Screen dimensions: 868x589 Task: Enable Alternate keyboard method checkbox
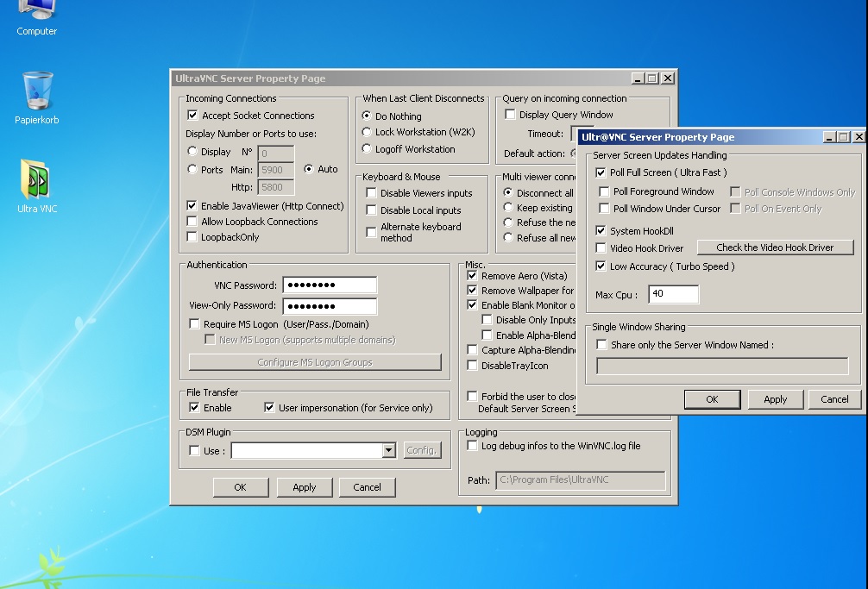point(372,232)
